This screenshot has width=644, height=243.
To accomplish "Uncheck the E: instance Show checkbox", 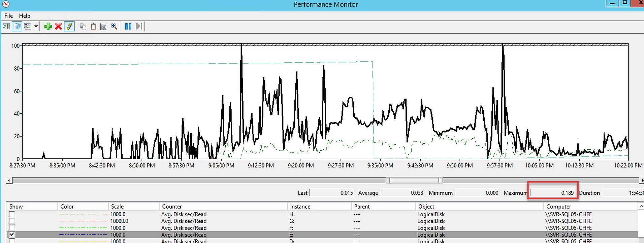I will pyautogui.click(x=12, y=235).
